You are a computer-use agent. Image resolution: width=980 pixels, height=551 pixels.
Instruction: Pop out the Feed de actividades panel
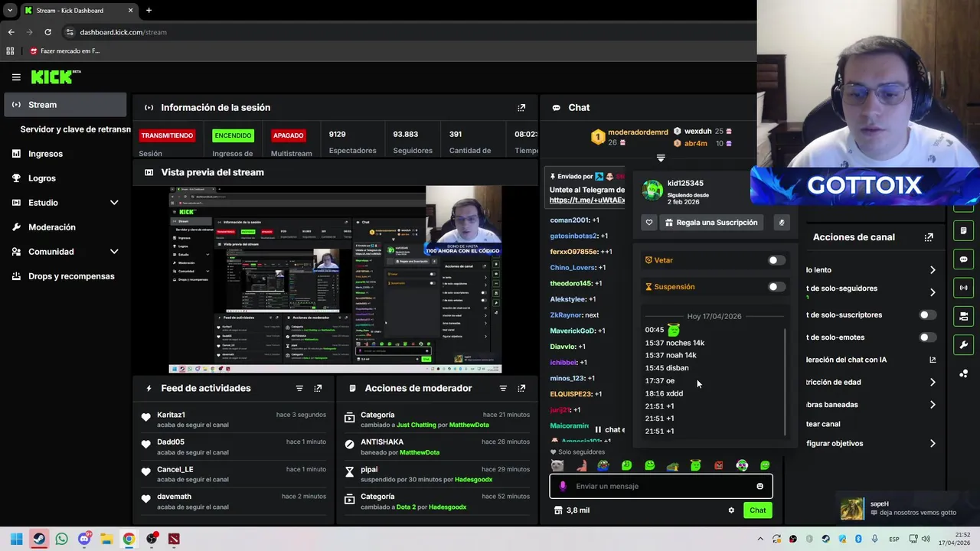[x=318, y=388]
